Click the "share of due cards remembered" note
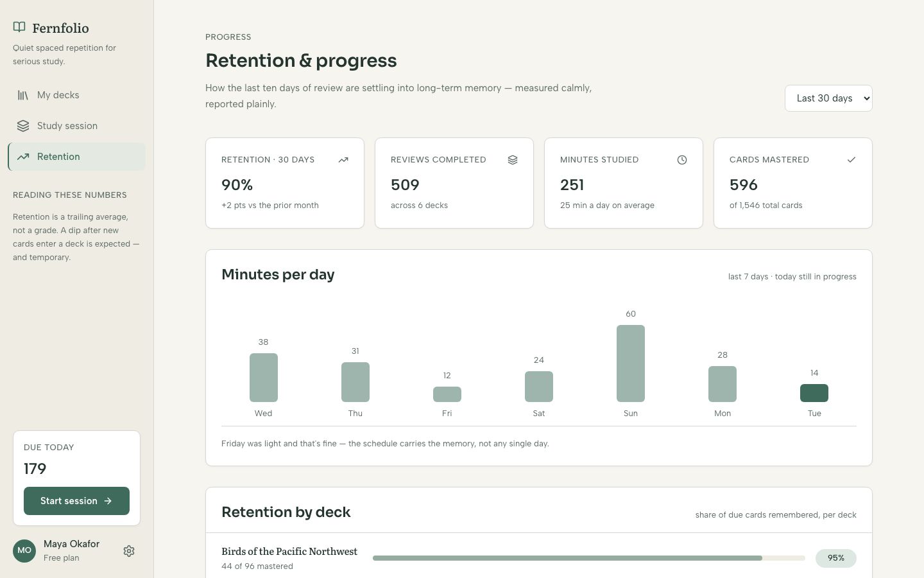 click(776, 515)
